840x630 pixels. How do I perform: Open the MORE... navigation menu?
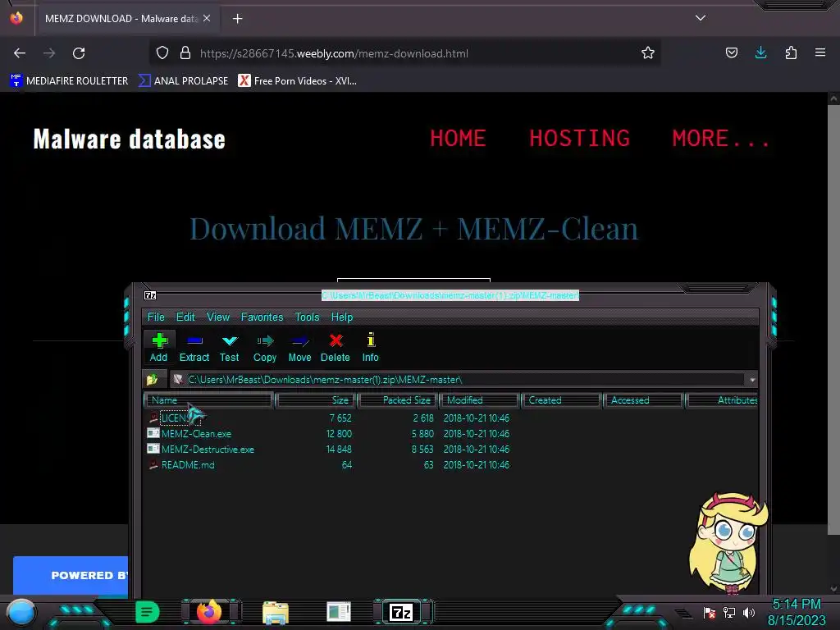pos(722,138)
